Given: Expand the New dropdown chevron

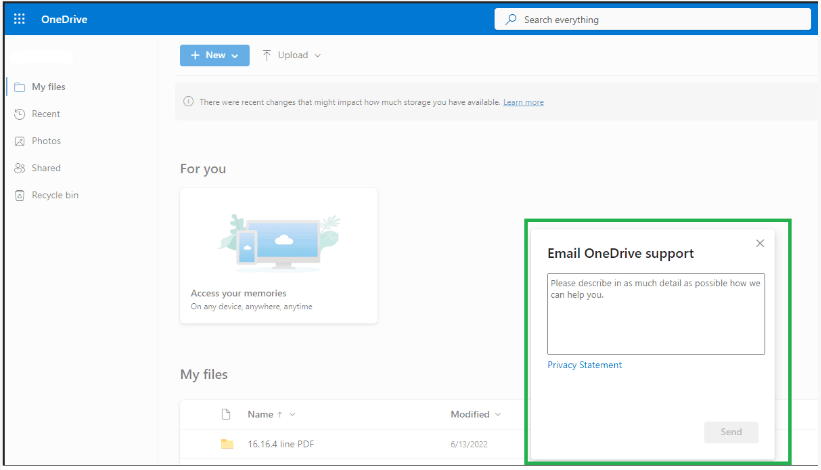Looking at the screenshot, I should (235, 55).
